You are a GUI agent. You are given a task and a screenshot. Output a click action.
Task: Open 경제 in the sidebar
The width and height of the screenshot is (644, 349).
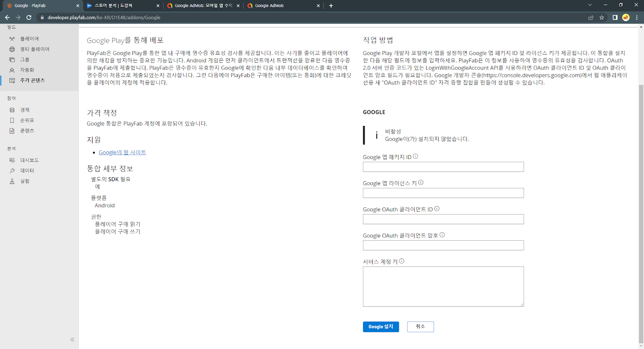(25, 110)
